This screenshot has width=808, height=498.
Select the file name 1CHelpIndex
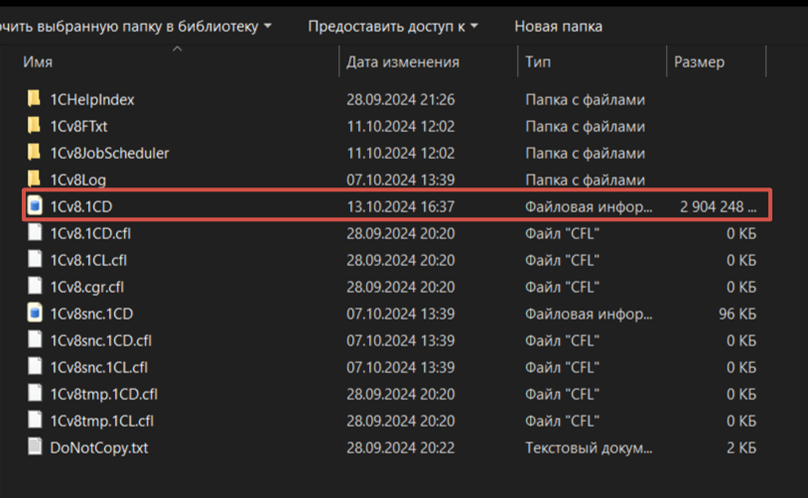tap(92, 99)
